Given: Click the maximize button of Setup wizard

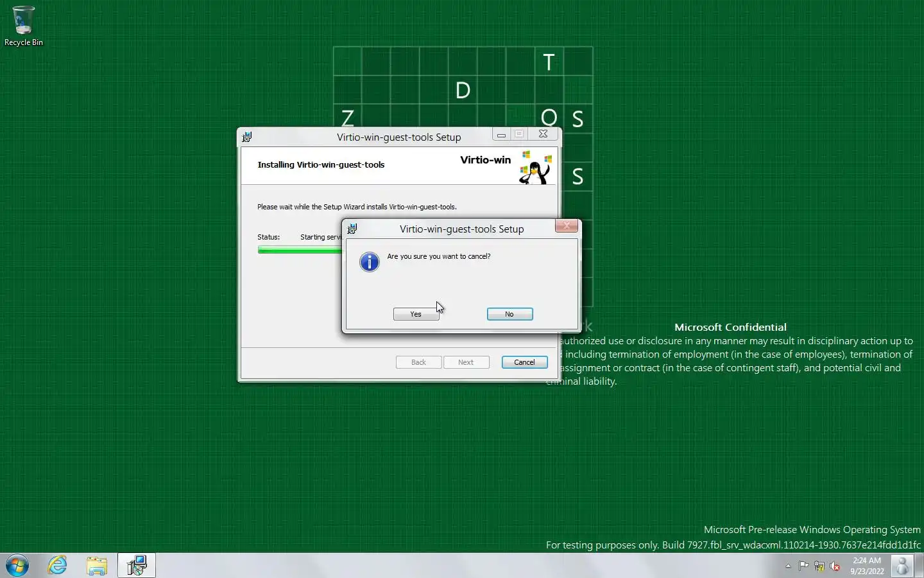Looking at the screenshot, I should point(519,134).
